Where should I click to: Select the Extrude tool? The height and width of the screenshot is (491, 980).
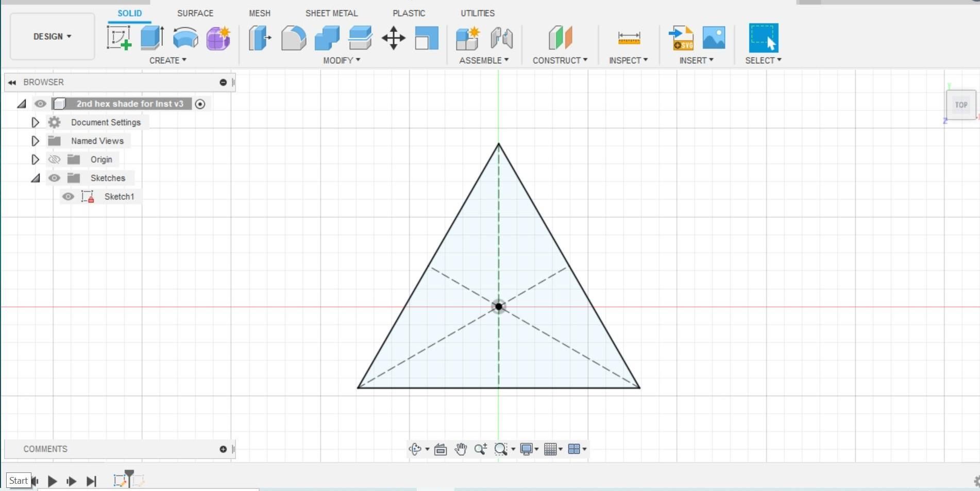[152, 38]
